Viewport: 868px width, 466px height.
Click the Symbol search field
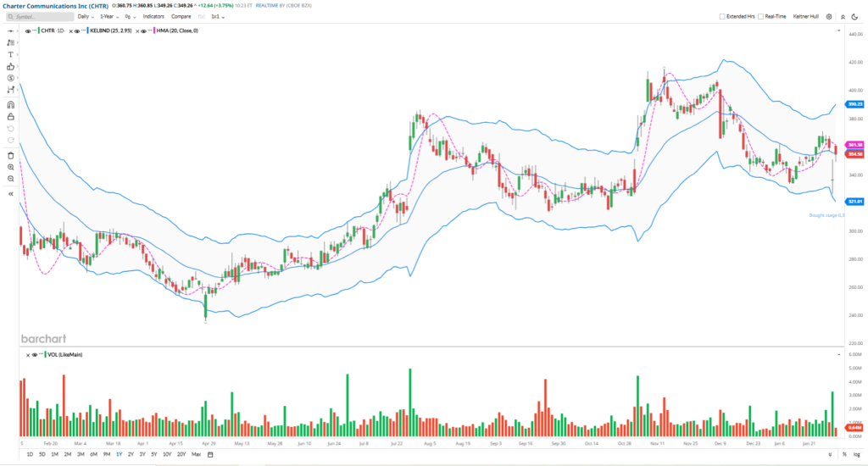tap(38, 16)
